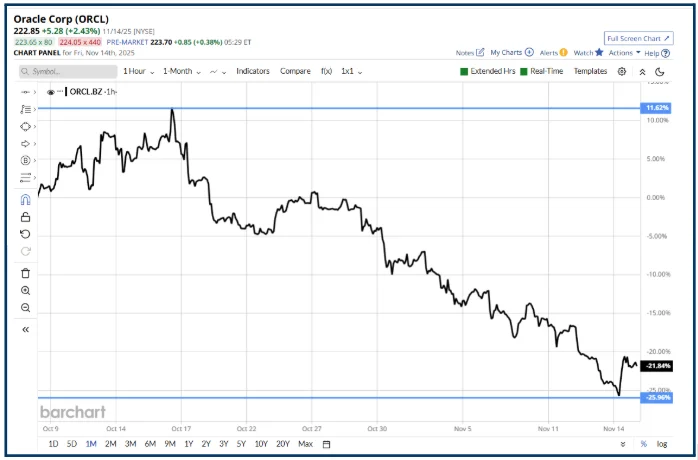Viewport: 698px width, 460px height.
Task: Open Templates menu
Action: click(x=590, y=71)
